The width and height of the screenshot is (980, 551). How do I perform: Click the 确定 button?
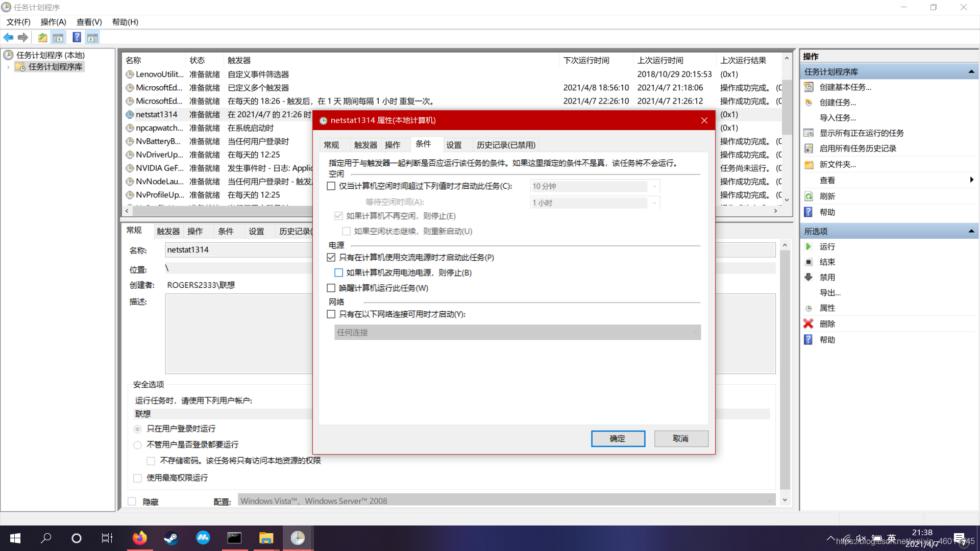coord(618,439)
